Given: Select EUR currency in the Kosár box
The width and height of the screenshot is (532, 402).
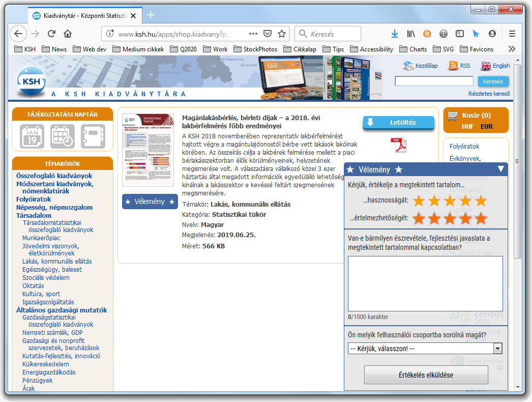Looking at the screenshot, I should (486, 127).
